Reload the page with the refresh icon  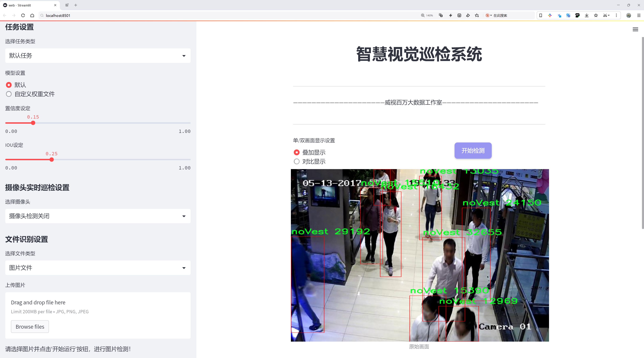tap(23, 16)
